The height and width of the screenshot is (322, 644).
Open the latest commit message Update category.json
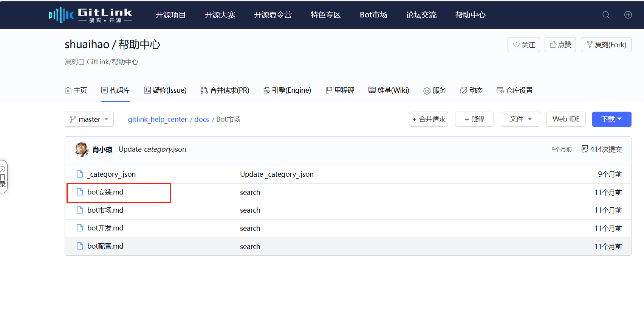(x=152, y=149)
